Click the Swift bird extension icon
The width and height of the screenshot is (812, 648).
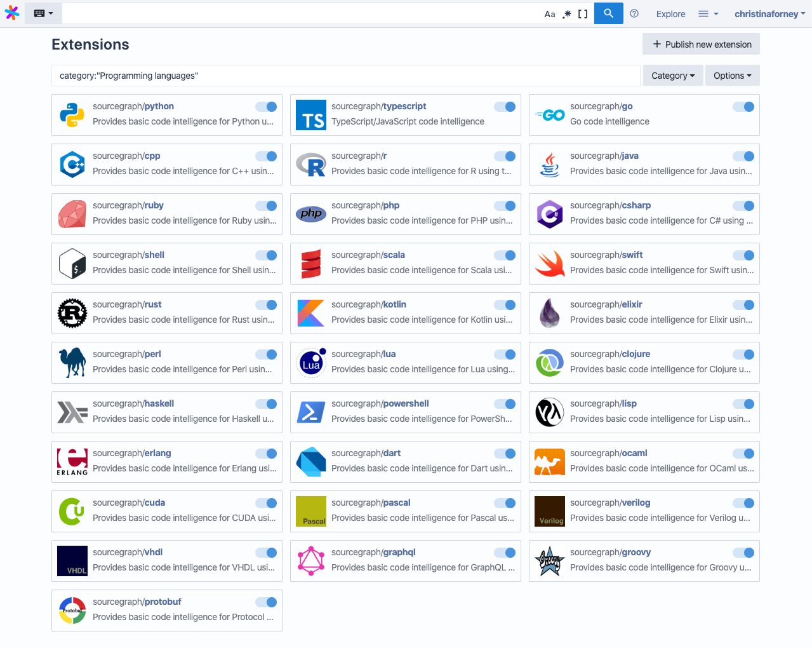pos(549,264)
